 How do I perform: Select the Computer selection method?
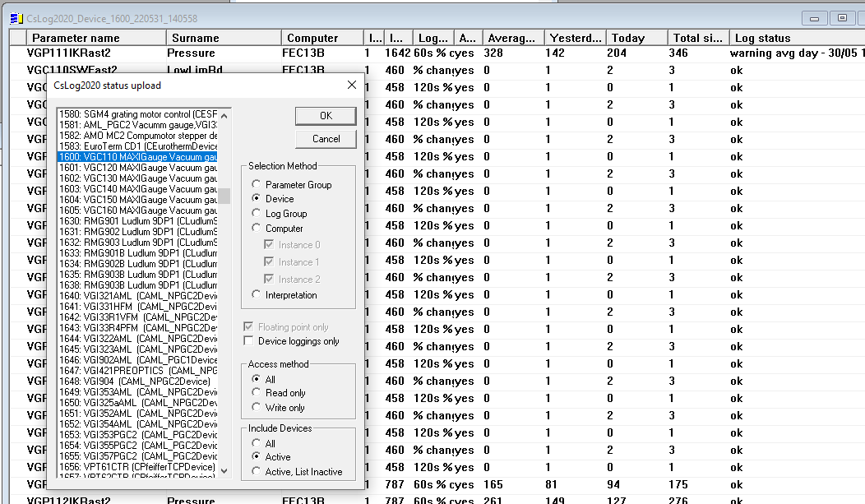point(257,229)
